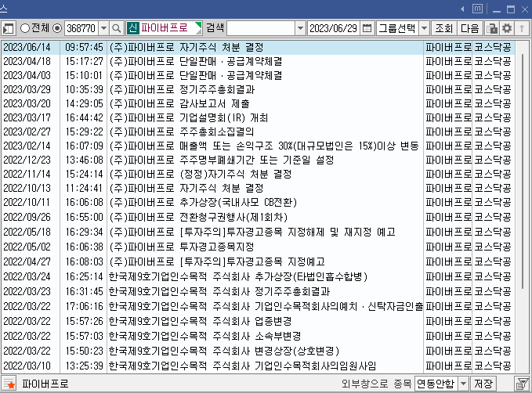This screenshot has width=532, height=393.
Task: Open the 투자경고종목지정 row from 2022/05/02
Action: (x=258, y=247)
